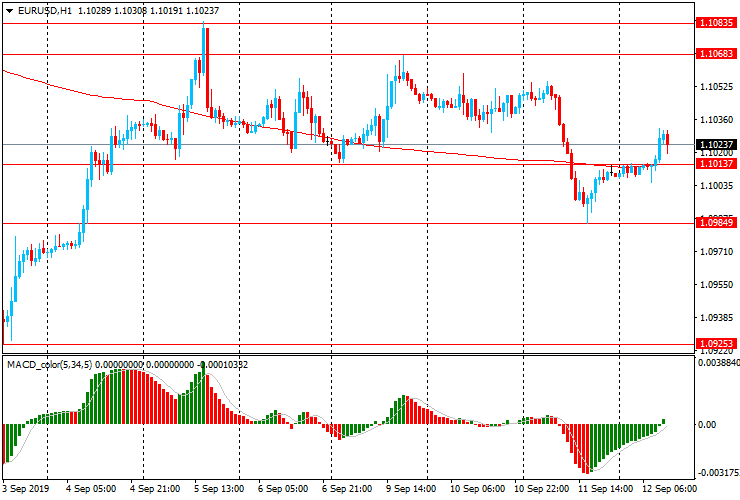Click the current price label 1.10237
This screenshot has height=500, width=740.
pyautogui.click(x=718, y=145)
